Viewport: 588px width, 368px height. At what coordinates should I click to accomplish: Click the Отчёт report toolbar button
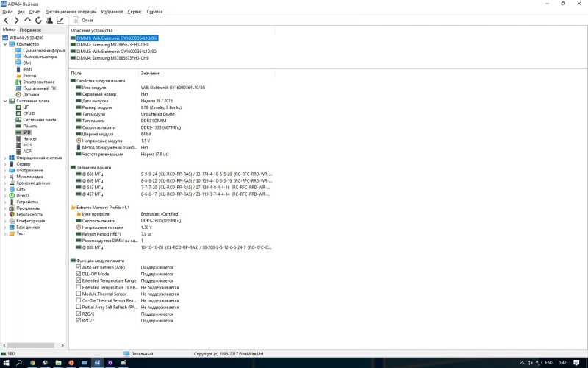[82, 21]
